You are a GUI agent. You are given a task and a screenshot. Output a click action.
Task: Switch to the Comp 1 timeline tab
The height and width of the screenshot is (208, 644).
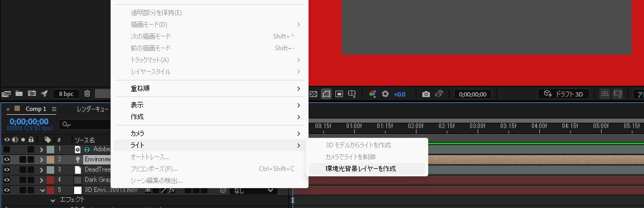coord(36,109)
